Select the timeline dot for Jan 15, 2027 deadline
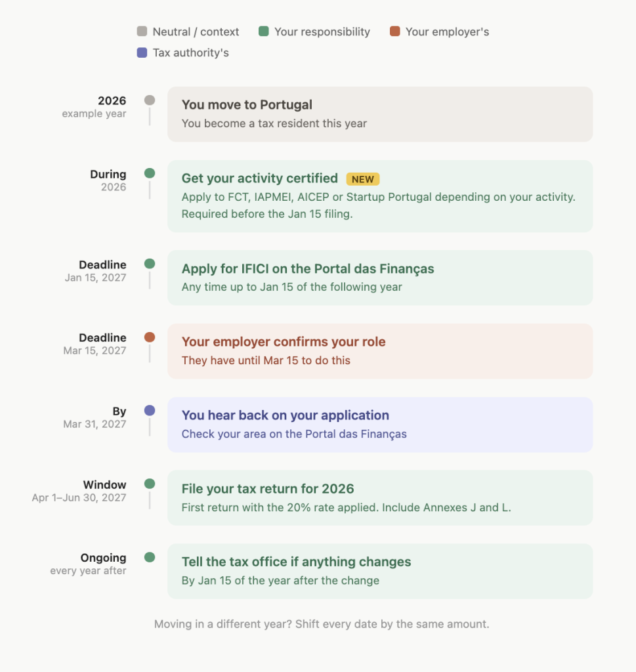This screenshot has height=672, width=636. (x=150, y=264)
